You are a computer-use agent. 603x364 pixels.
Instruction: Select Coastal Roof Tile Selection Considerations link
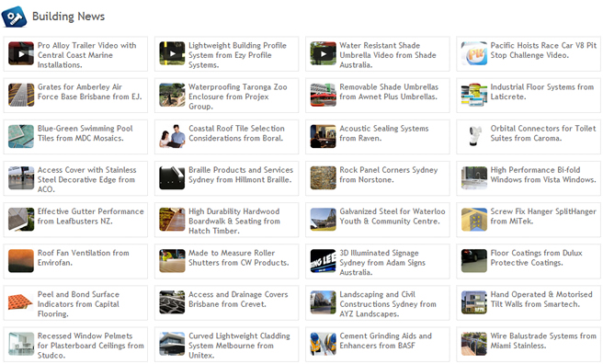236,133
